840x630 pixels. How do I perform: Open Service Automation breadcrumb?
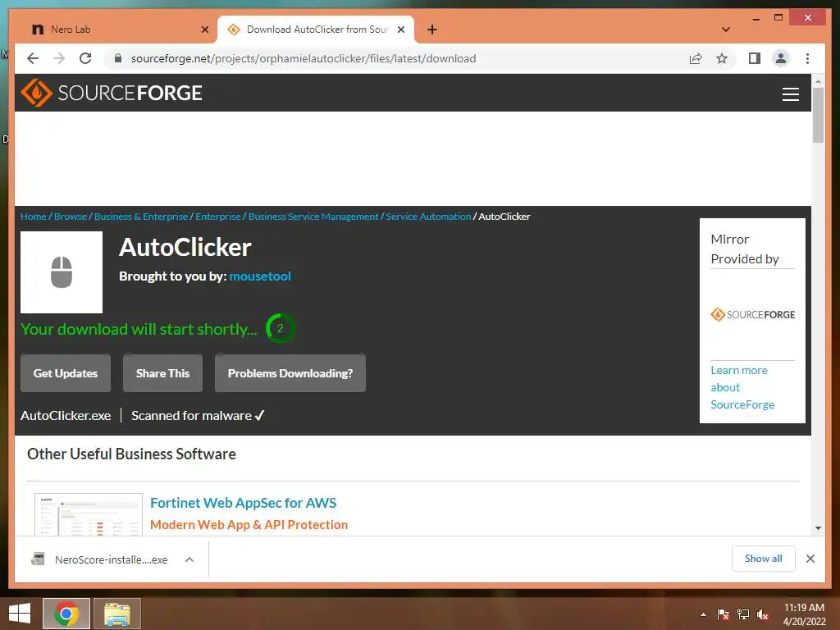428,217
